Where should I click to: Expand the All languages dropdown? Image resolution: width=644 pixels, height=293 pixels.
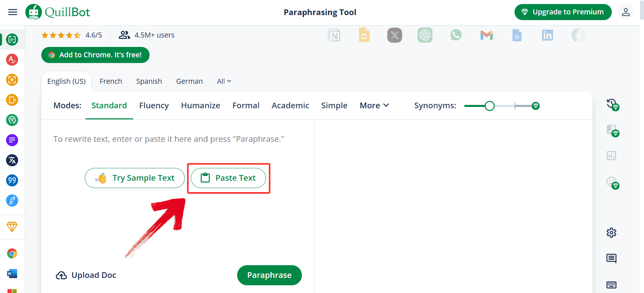click(224, 81)
